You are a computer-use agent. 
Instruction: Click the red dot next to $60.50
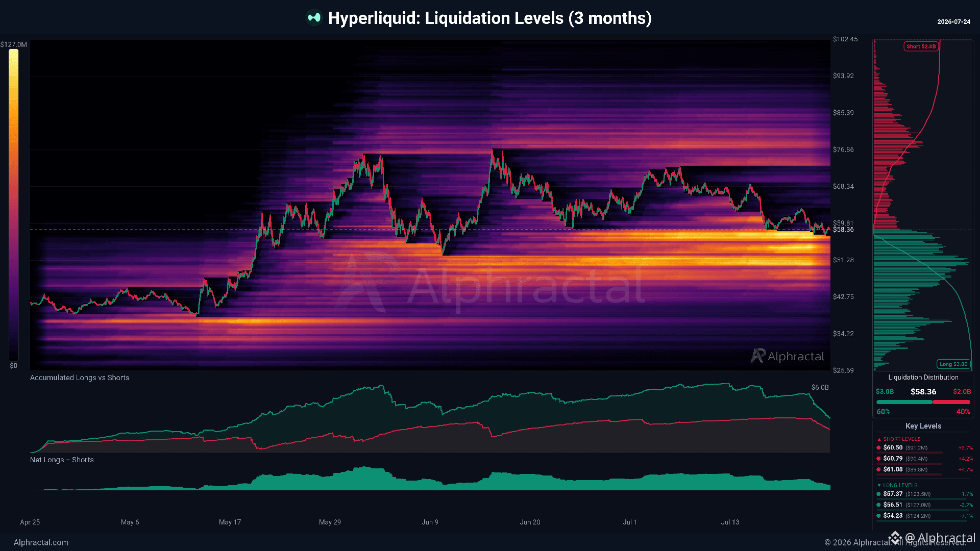[878, 448]
